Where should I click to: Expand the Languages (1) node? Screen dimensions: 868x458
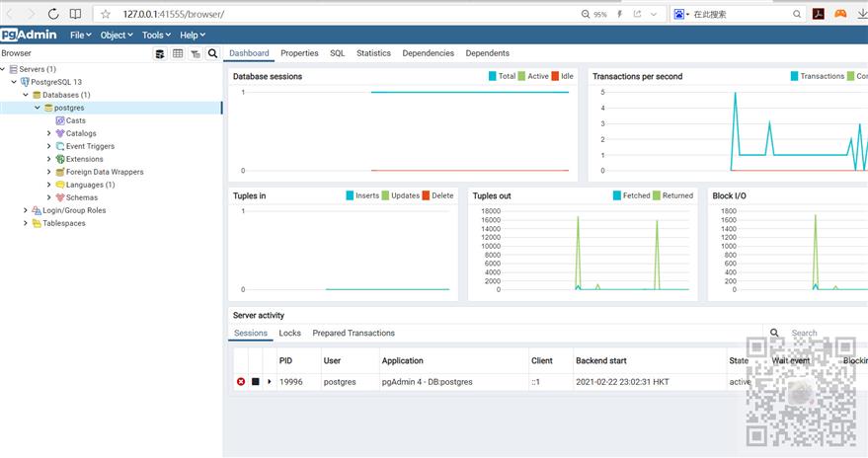[48, 185]
